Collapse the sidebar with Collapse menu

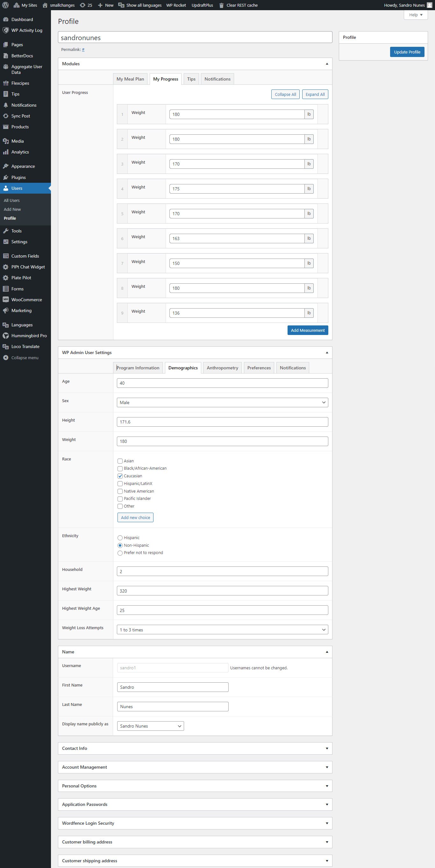(x=25, y=358)
